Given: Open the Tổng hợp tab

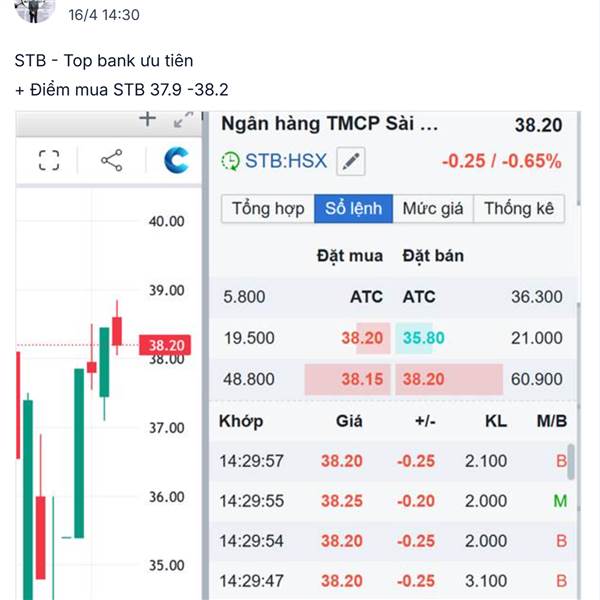Looking at the screenshot, I should point(268,209).
